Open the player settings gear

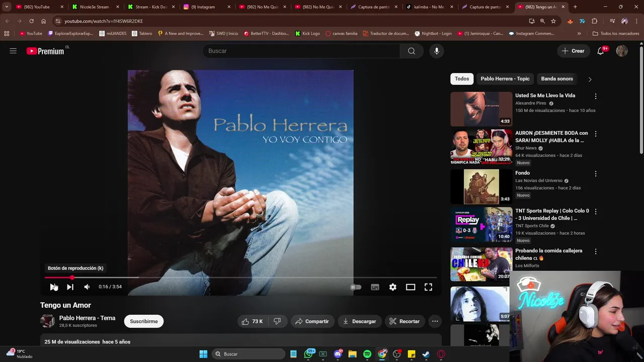point(393,287)
